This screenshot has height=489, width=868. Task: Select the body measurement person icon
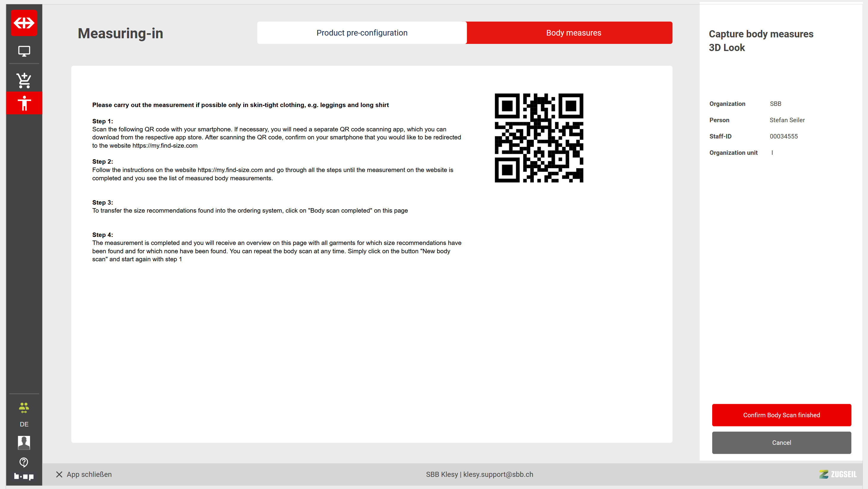click(24, 103)
